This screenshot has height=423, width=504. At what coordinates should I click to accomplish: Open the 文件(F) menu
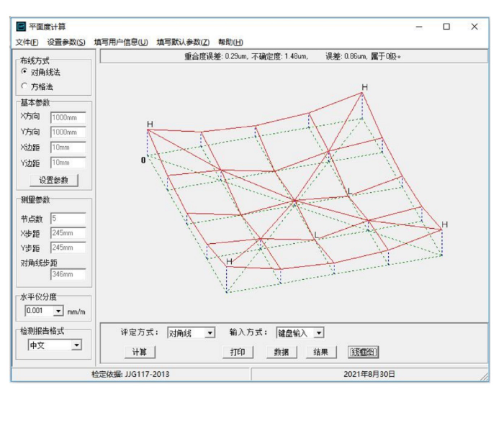27,42
